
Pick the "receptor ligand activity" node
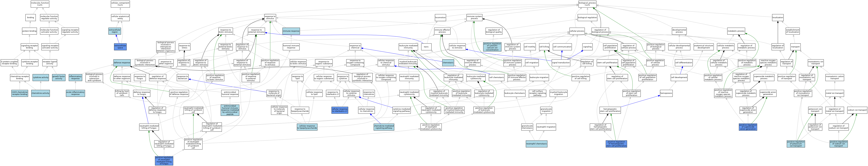[x=50, y=63]
